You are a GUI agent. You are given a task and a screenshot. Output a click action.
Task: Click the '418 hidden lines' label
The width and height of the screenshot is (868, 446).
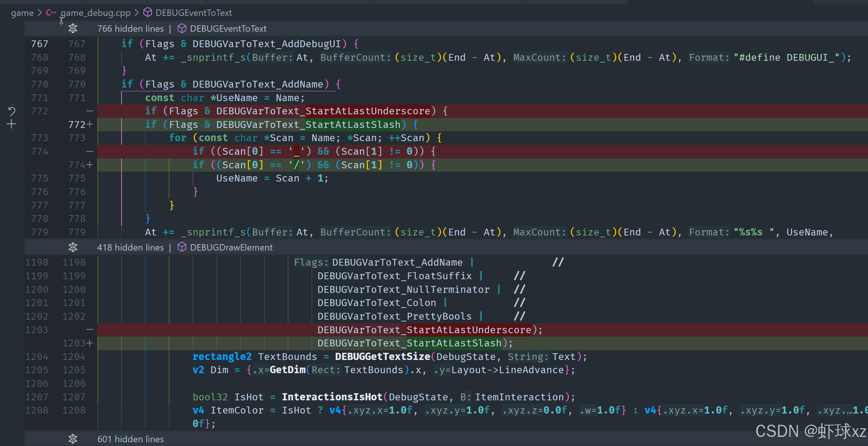(130, 248)
